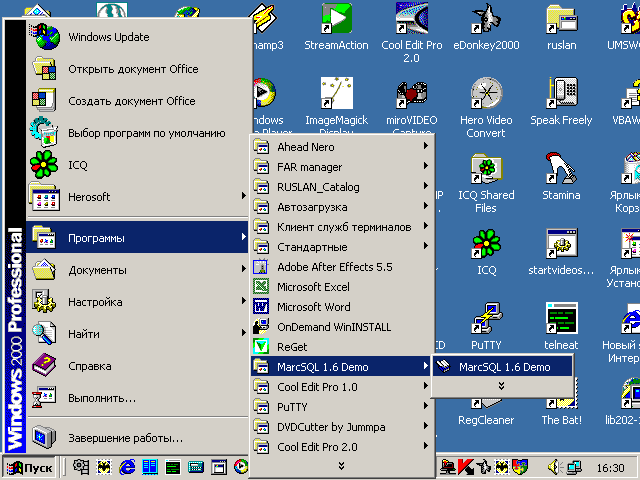Select Hero Video Convert desktop icon
The height and width of the screenshot is (480, 640).
(486, 108)
